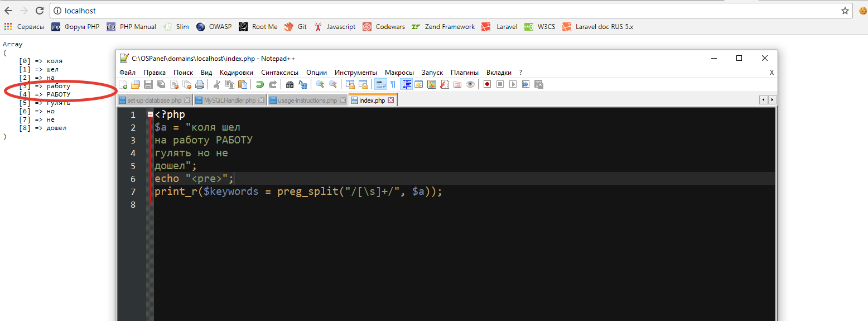Click the echo "<pre>" line
This screenshot has width=868, height=321.
click(x=195, y=179)
